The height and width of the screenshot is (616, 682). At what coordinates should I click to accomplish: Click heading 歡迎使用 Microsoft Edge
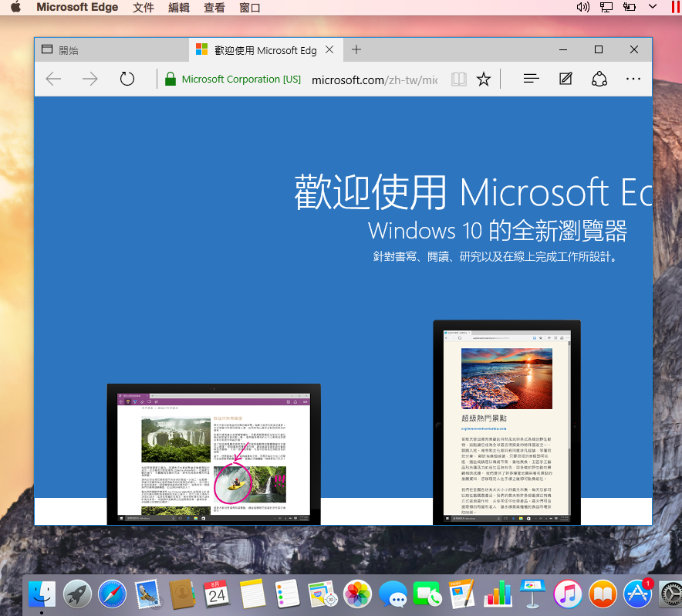(473, 192)
